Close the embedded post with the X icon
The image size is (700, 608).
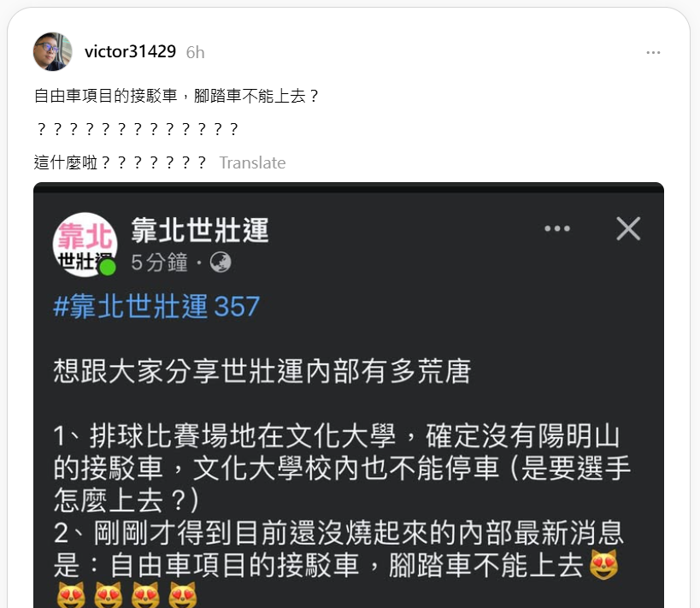coord(628,228)
